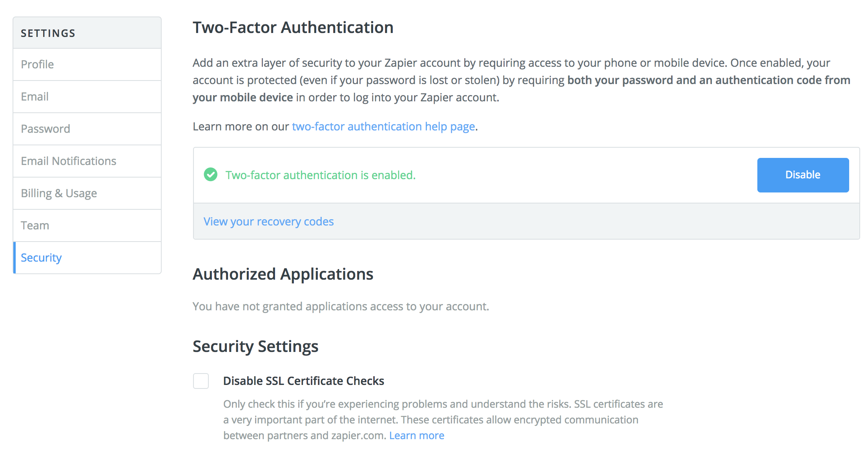Viewport: 868px width, 458px height.
Task: Select the Security sidebar item
Action: [x=87, y=258]
